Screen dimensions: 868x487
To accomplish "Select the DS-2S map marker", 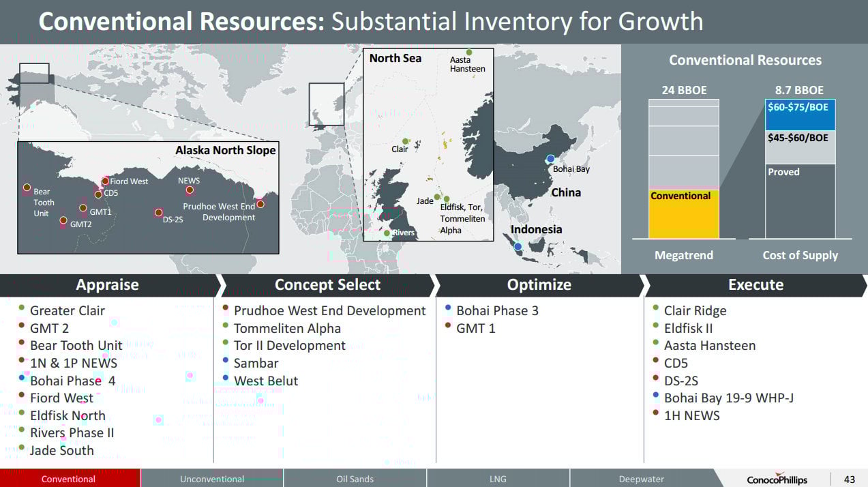I will [158, 213].
